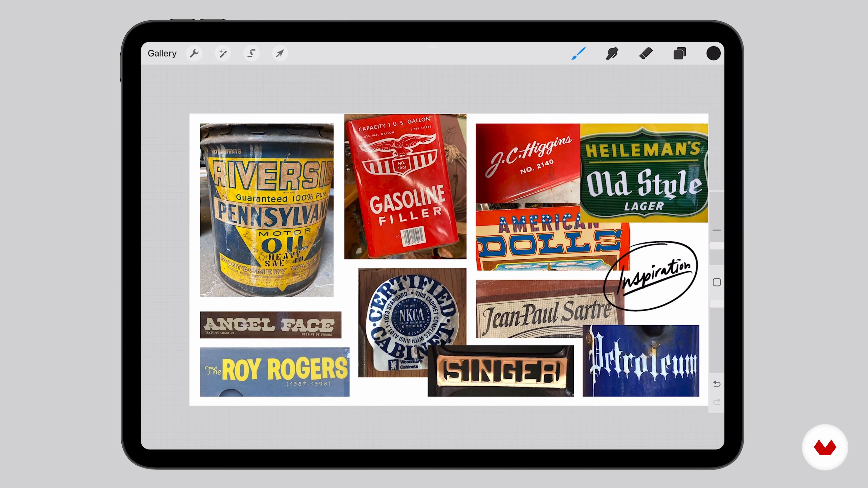This screenshot has height=488, width=868.
Task: Click the Heileman's Old Style Lager sign
Action: pyautogui.click(x=644, y=173)
